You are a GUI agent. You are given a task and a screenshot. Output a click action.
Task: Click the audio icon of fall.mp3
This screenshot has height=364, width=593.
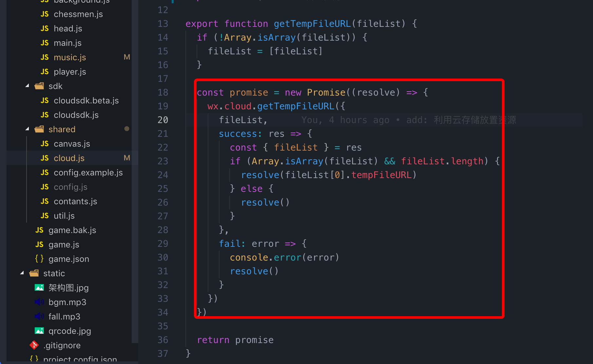[x=39, y=317]
